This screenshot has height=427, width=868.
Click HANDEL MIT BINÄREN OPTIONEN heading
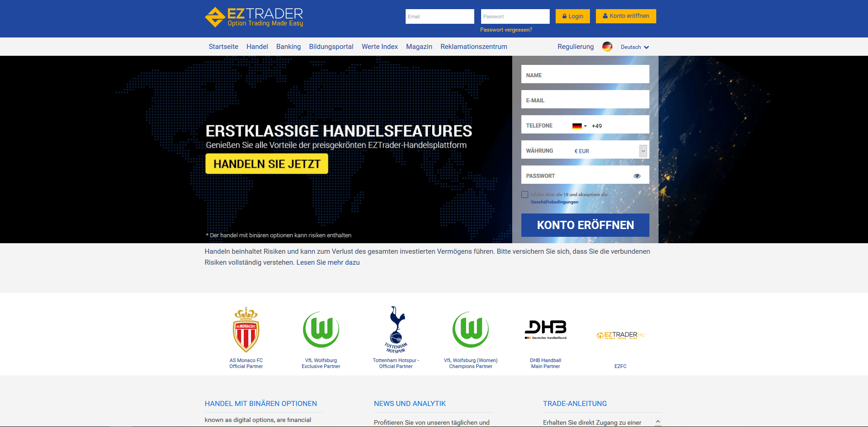[261, 404]
